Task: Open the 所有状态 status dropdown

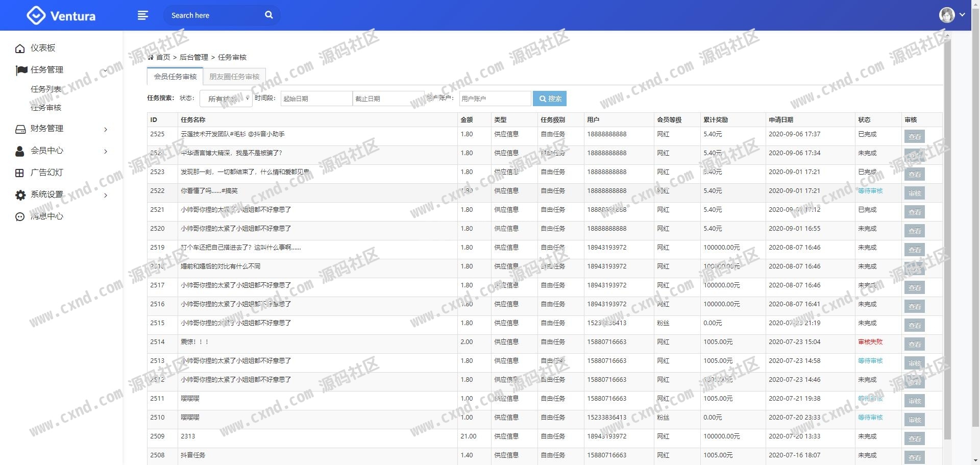Action: (x=226, y=99)
